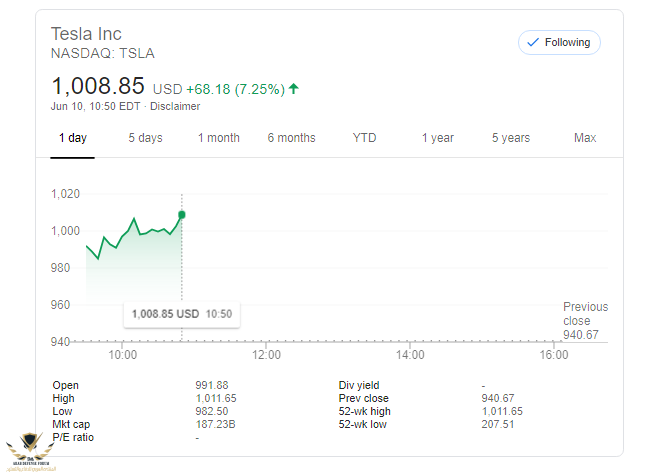Viewport: 654px width, 473px height.
Task: Click the green price-up arrow icon
Action: [x=294, y=88]
